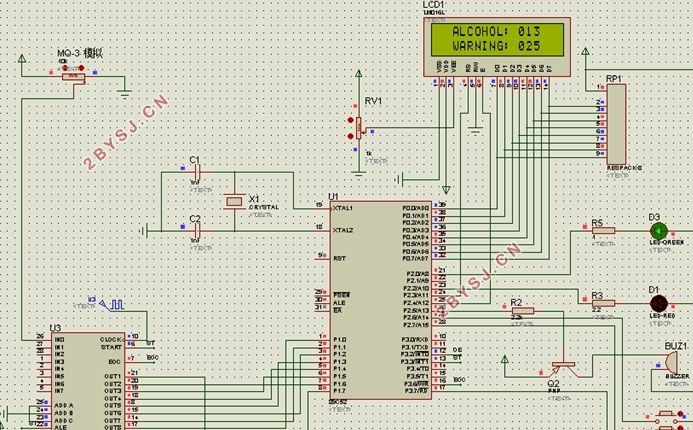The width and height of the screenshot is (693, 430).
Task: Click the red LED D1
Action: tap(659, 304)
